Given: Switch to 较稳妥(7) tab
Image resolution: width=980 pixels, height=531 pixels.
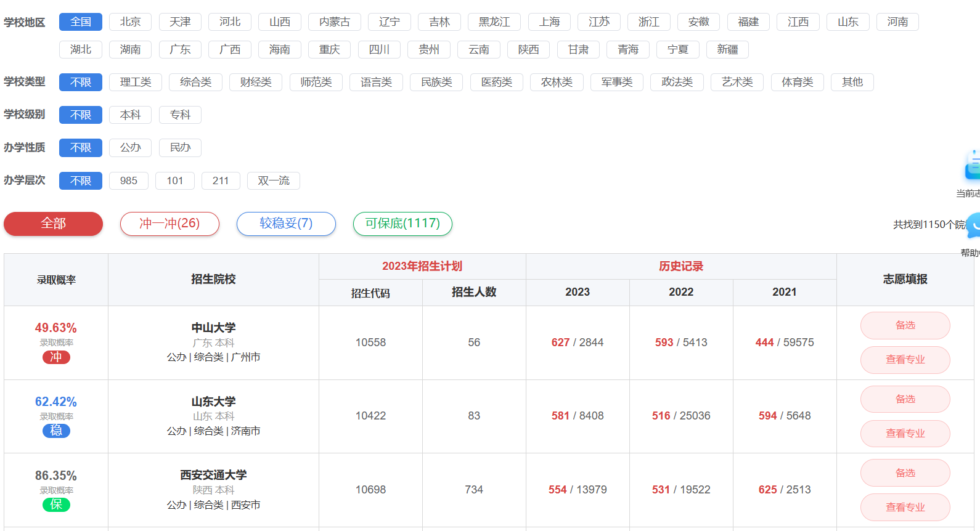Looking at the screenshot, I should (286, 224).
